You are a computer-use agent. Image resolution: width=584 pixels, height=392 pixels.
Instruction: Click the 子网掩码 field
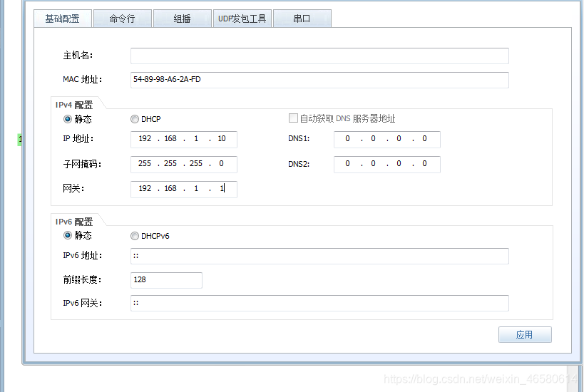coord(184,164)
